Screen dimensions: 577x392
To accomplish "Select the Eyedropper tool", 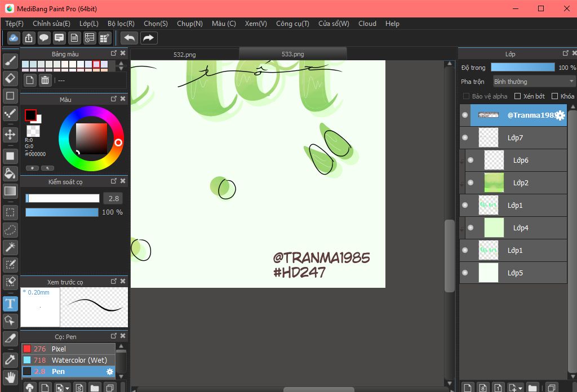I will (x=10, y=360).
